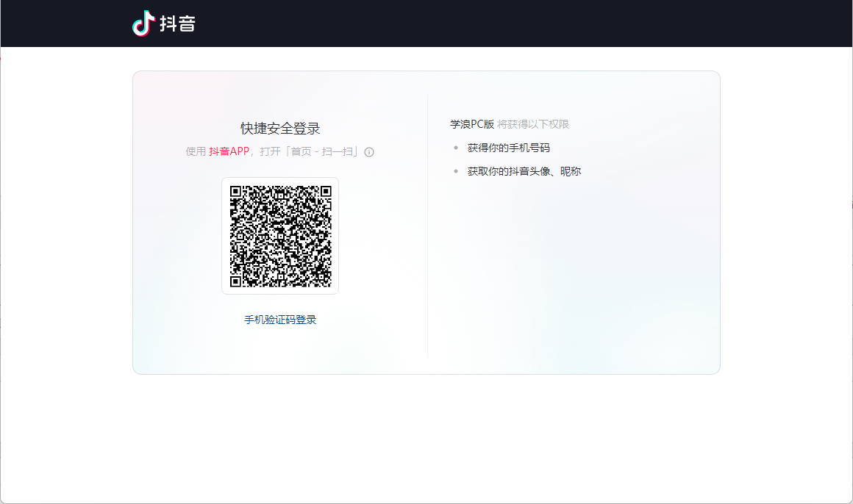Click the 获取你的抖音头像、昵称 permission item

pyautogui.click(x=524, y=171)
